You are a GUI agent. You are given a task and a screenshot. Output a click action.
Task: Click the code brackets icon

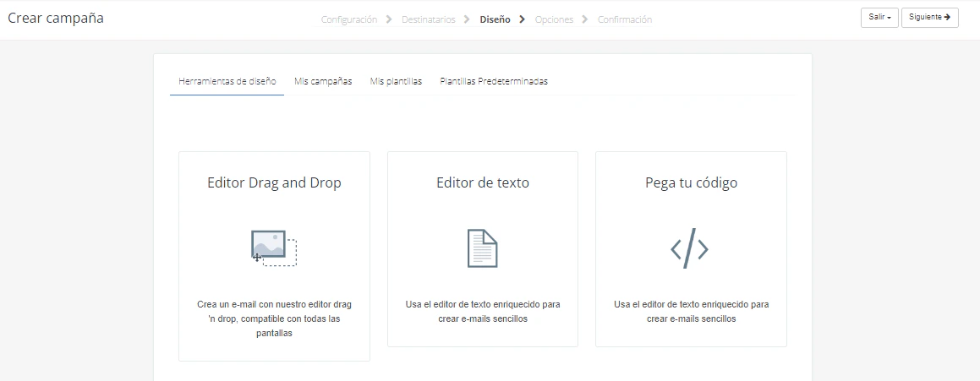(x=689, y=248)
